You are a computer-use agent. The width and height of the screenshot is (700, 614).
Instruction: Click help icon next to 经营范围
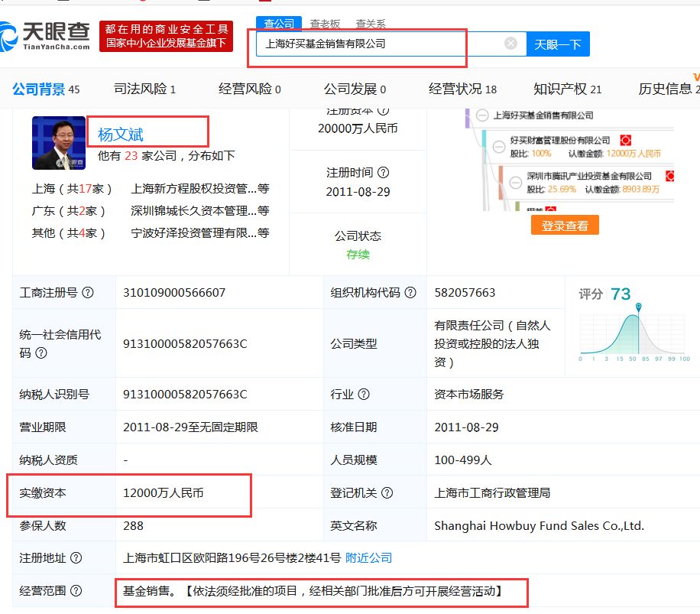(x=76, y=591)
